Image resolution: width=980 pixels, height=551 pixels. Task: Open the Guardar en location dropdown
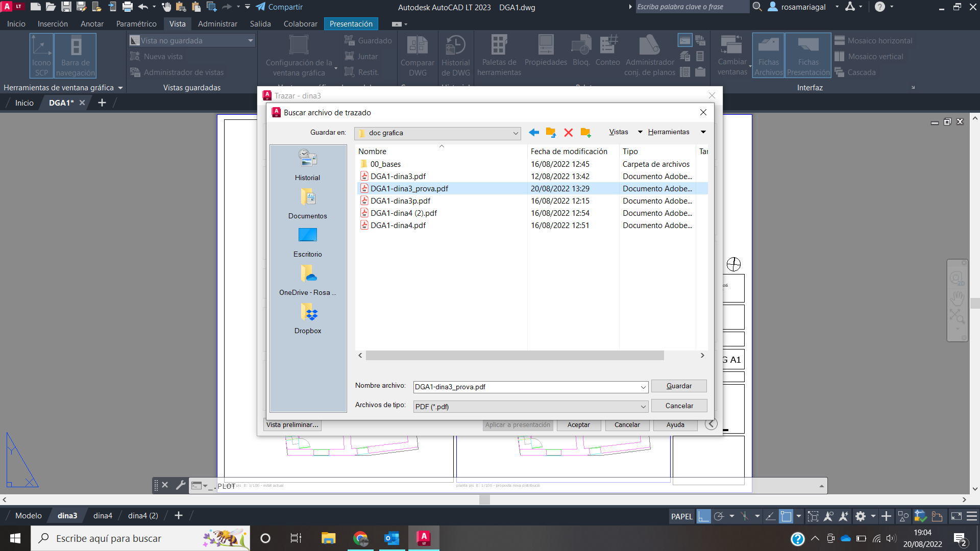point(516,133)
